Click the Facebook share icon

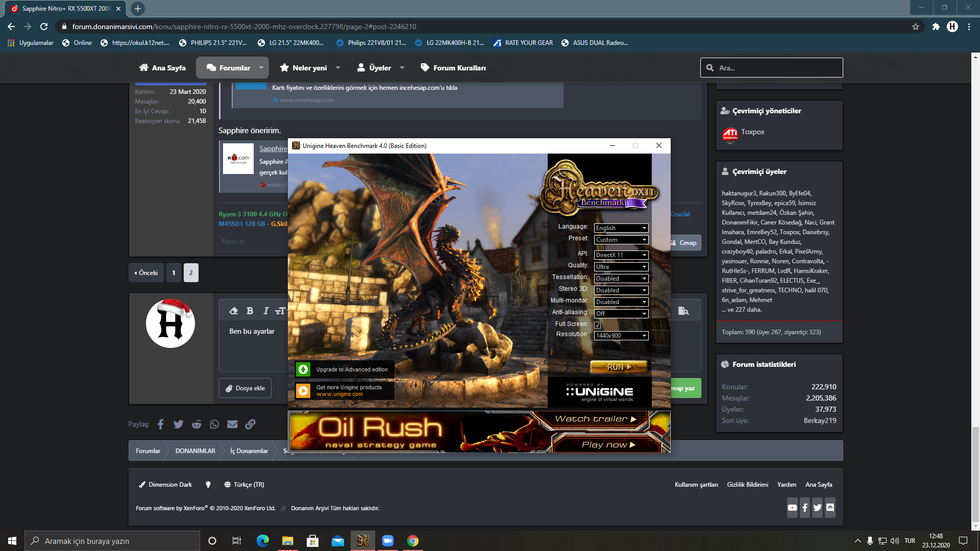[160, 424]
